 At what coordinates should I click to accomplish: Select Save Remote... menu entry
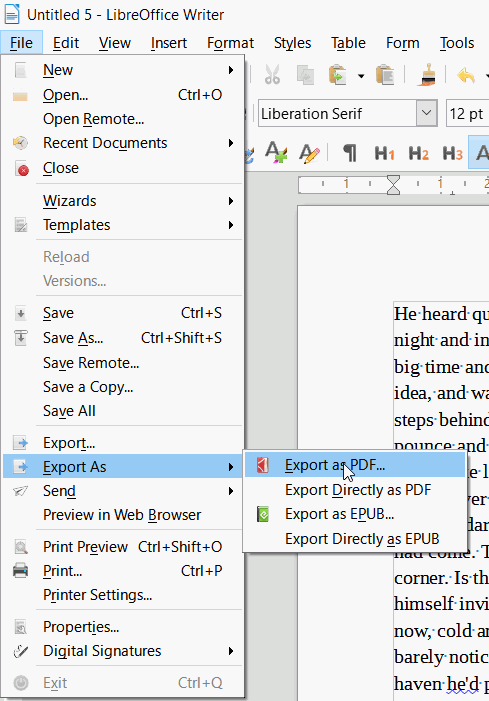[123, 363]
